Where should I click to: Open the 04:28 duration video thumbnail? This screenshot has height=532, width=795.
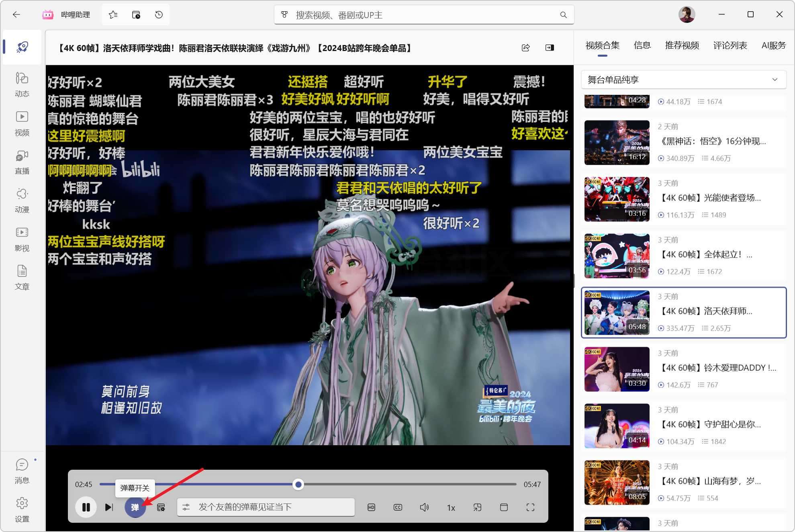[x=617, y=102]
